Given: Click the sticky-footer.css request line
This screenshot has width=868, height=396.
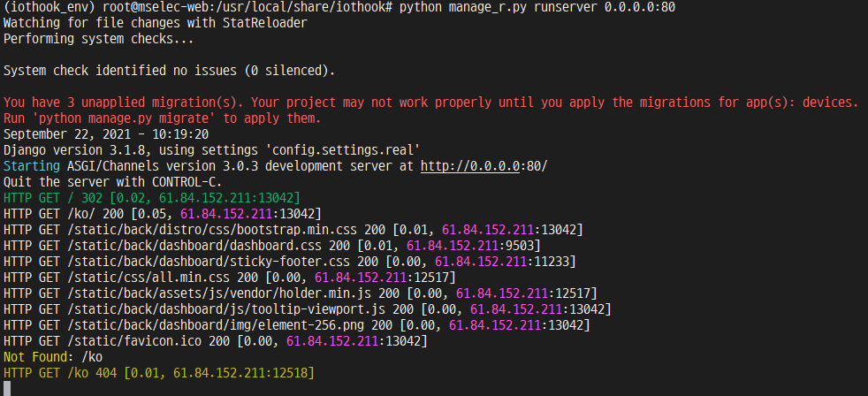Looking at the screenshot, I should 290,262.
